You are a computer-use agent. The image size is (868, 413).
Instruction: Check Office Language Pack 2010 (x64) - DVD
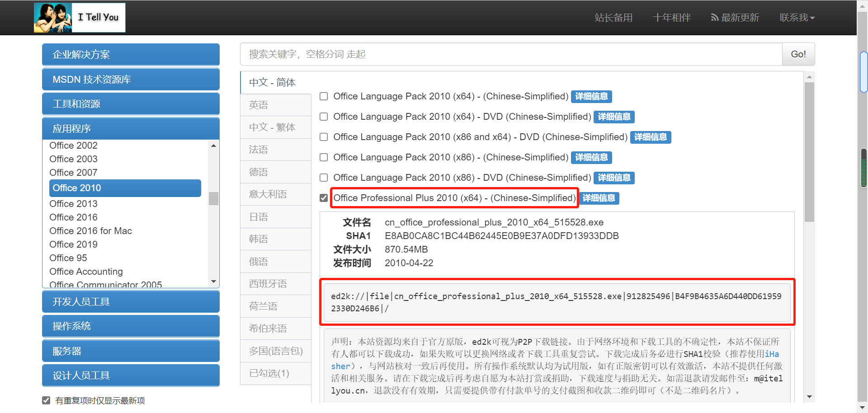pos(324,117)
